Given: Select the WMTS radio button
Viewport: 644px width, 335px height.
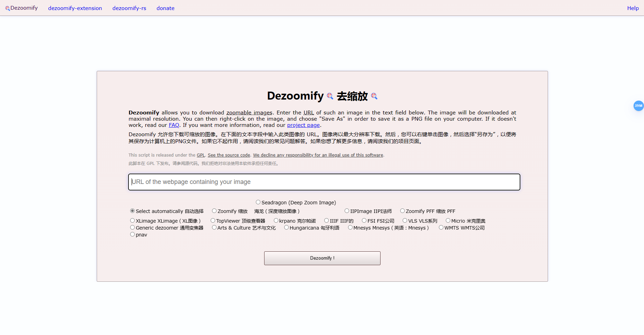Looking at the screenshot, I should coord(441,227).
